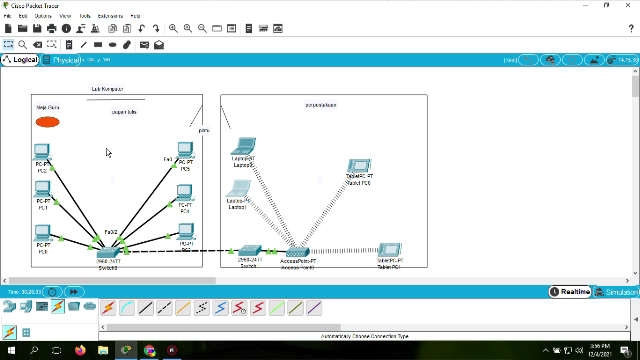Choose the Network Devices category
Viewport: 640px width, 360px height.
coord(9,306)
